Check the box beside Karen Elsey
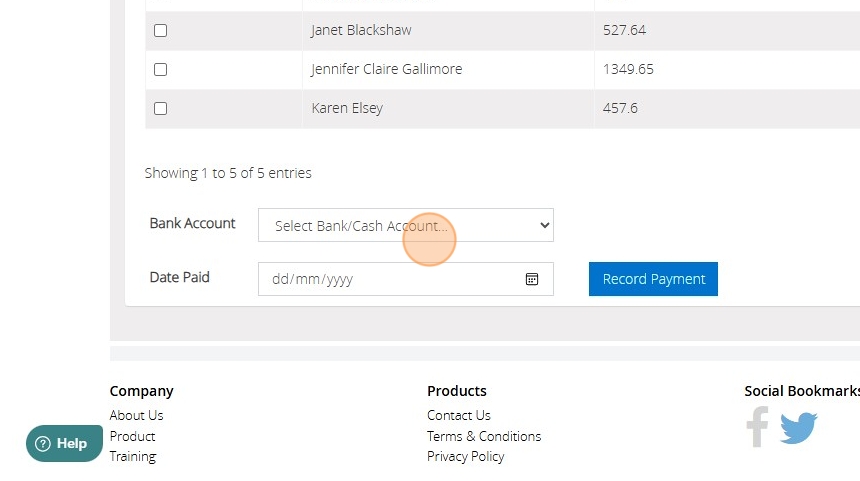 click(160, 108)
